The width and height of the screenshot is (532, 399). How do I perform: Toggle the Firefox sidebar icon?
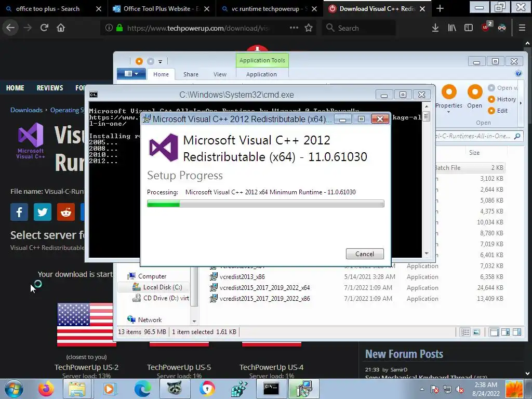(x=469, y=28)
